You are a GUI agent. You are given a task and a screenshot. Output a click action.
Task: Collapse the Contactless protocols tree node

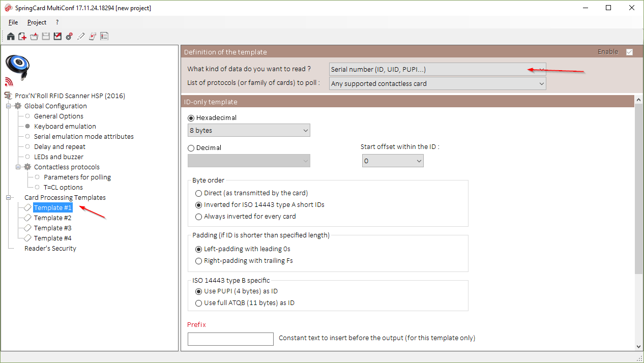coord(18,167)
